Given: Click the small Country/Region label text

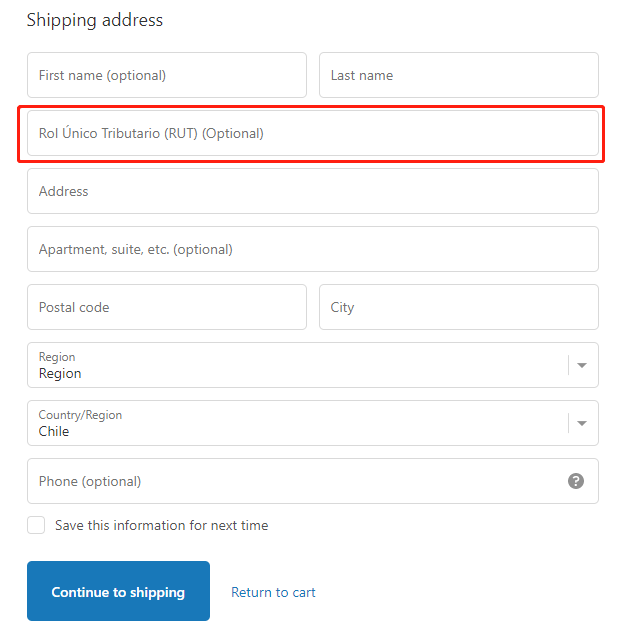Looking at the screenshot, I should coord(80,415).
